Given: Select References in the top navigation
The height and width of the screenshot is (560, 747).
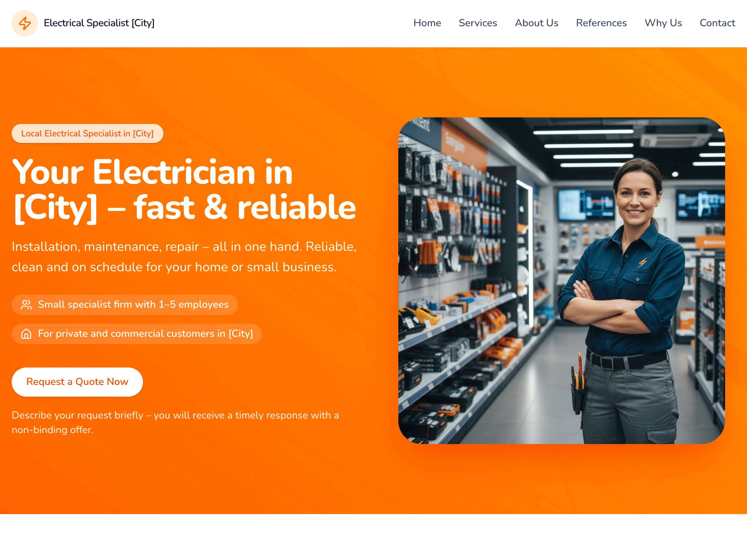Looking at the screenshot, I should 601,23.
